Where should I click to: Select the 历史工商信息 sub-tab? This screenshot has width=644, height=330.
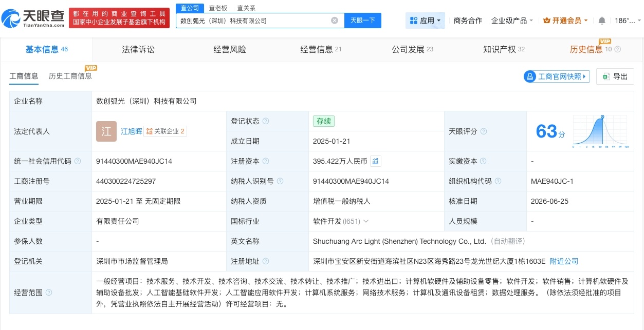[x=70, y=76]
